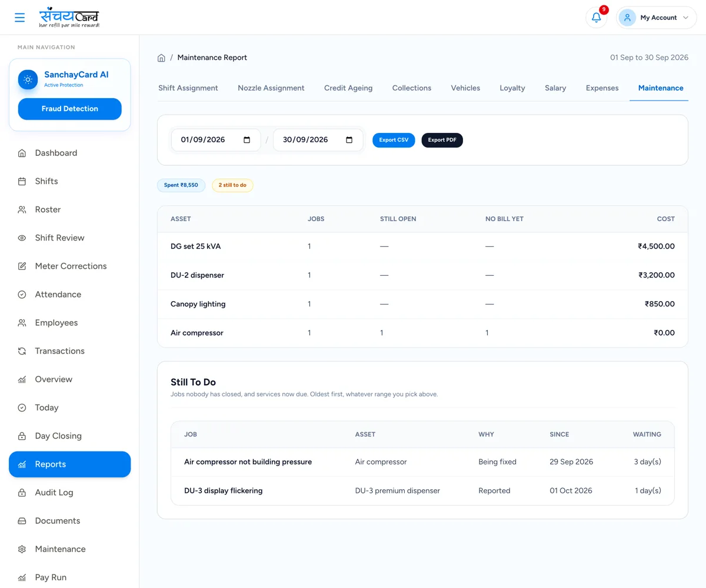Viewport: 706px width, 588px height.
Task: Click the Audit Log lock icon
Action: click(x=22, y=493)
